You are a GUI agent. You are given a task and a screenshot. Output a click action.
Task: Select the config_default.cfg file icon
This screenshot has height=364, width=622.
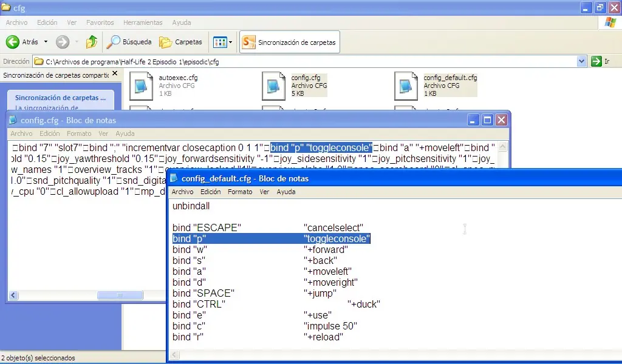coord(406,86)
